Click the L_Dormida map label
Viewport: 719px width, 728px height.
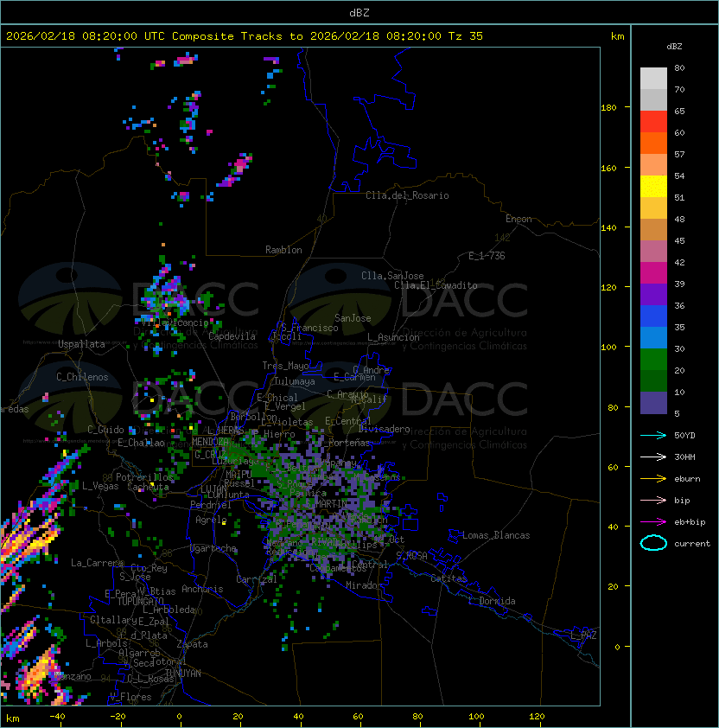coord(492,601)
